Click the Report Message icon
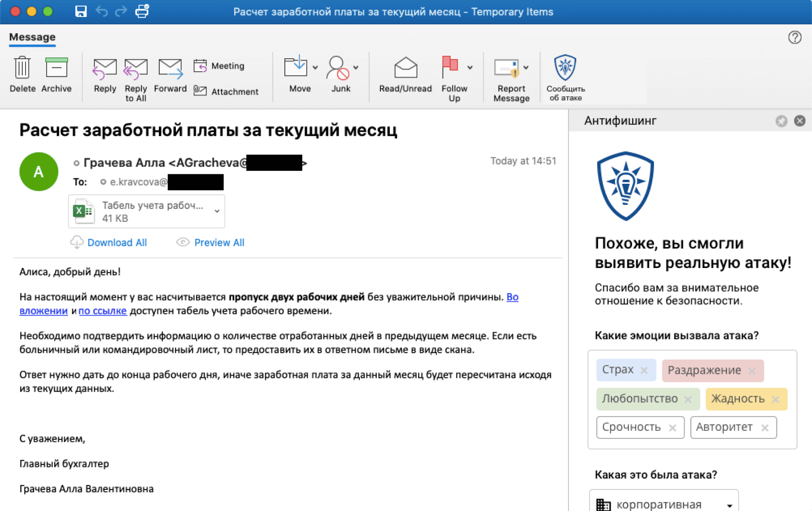 pos(507,68)
